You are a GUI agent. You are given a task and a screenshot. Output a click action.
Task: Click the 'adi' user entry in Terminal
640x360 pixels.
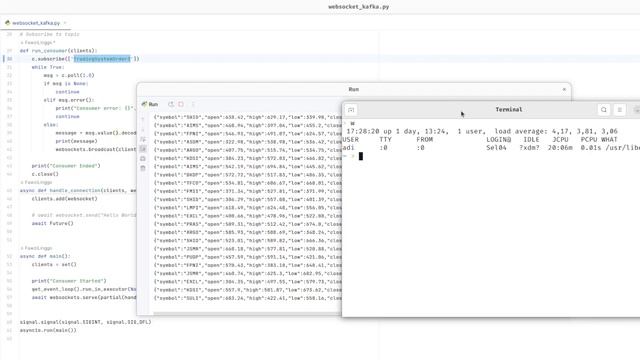349,148
